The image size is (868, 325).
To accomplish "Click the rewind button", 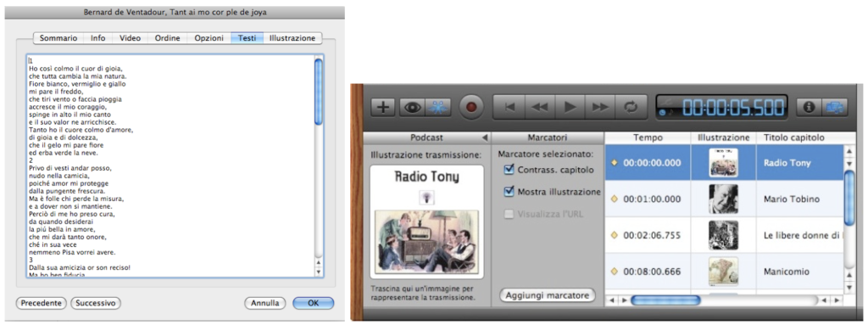I will tap(540, 107).
